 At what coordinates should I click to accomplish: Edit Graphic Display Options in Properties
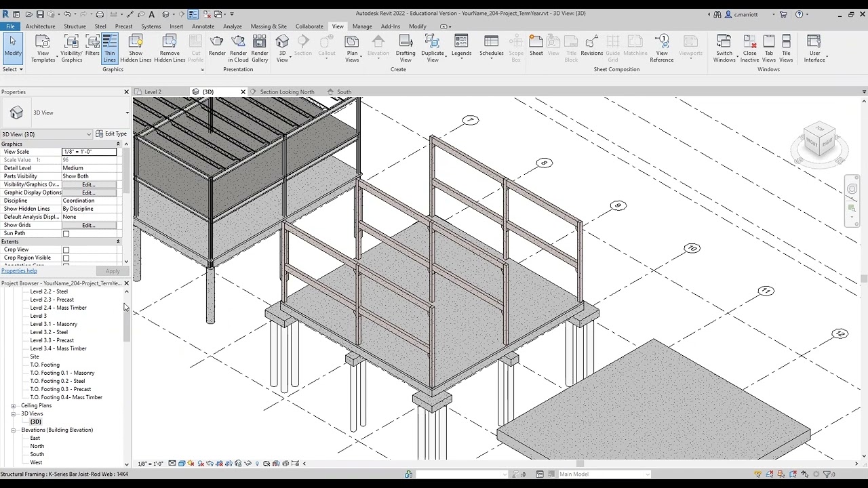tap(88, 192)
